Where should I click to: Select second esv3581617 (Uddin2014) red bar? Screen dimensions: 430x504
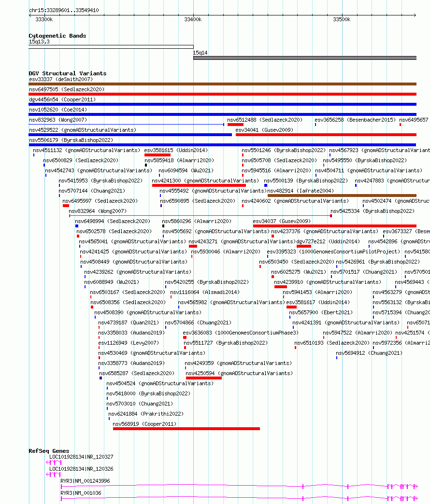[x=292, y=307]
